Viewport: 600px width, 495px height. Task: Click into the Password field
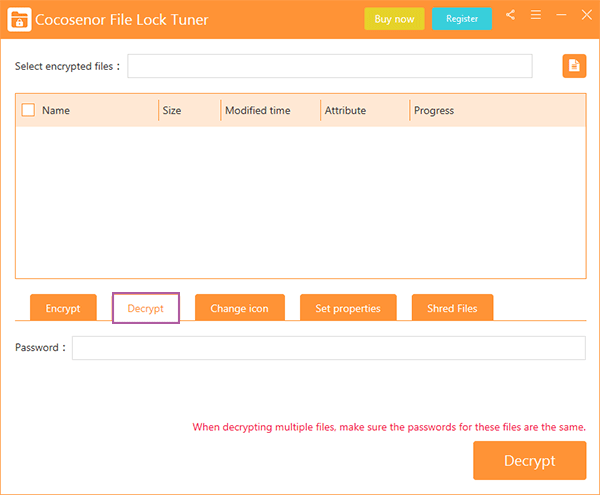pos(329,348)
